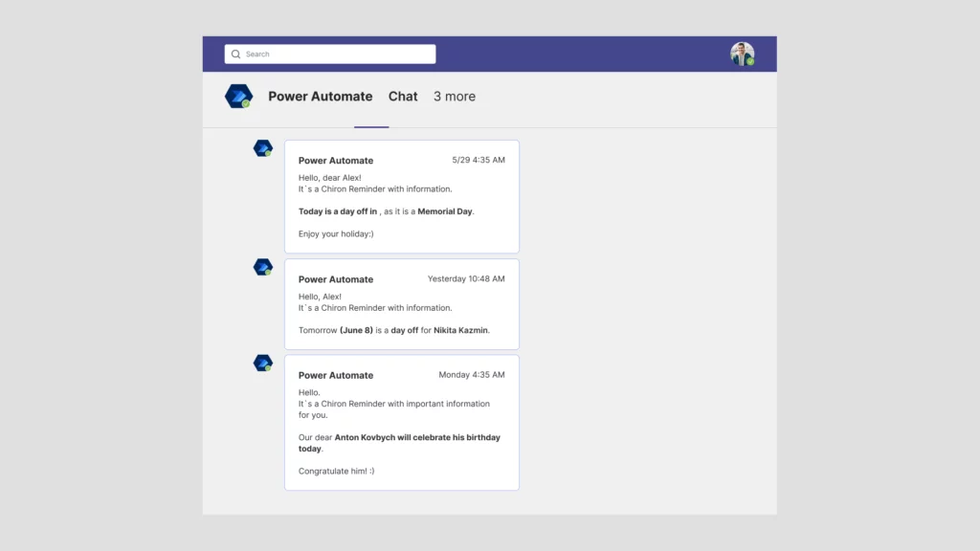Select the bold name "Anton Kovbych"
980x551 pixels.
click(365, 437)
